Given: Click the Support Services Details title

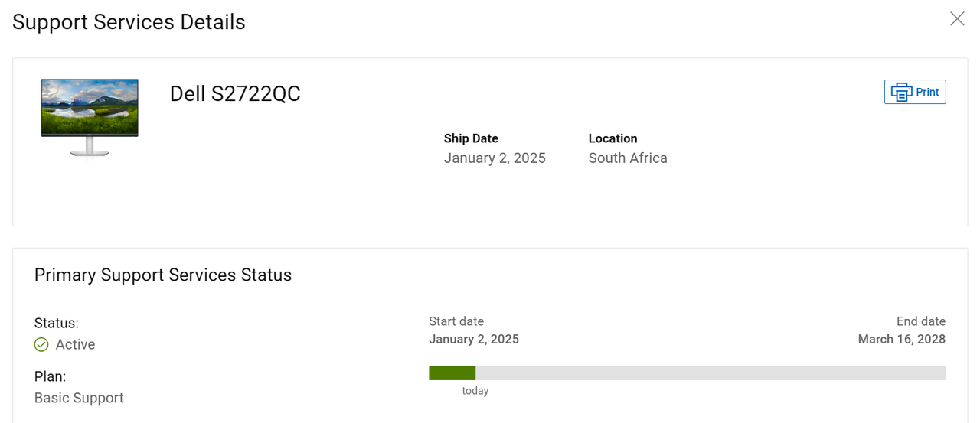Looking at the screenshot, I should (x=129, y=22).
